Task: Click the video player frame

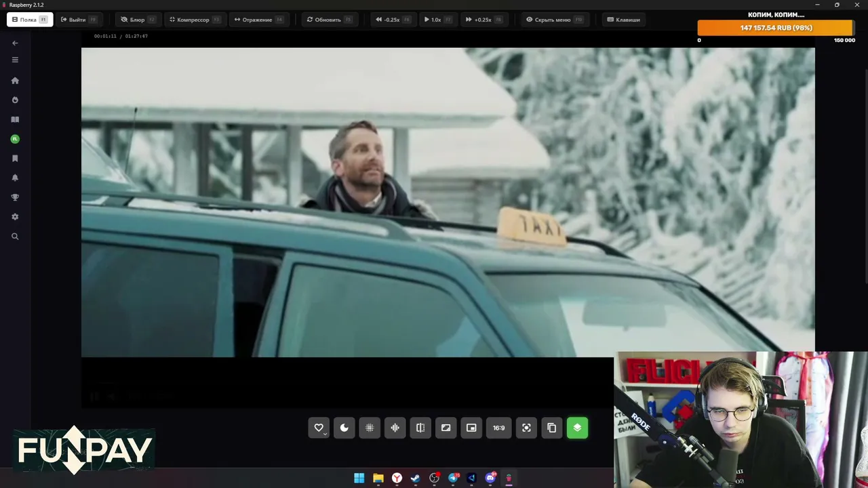Action: click(448, 202)
